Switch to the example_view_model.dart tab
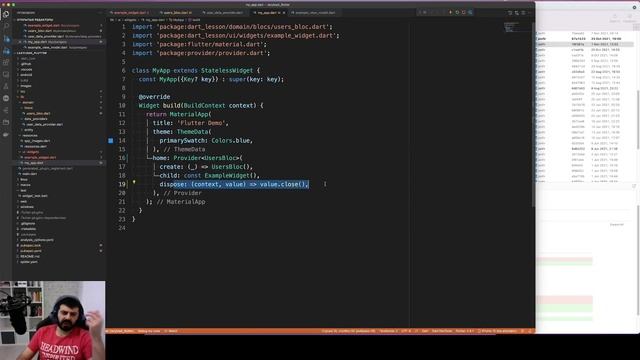The height and width of the screenshot is (360, 640). pos(315,13)
